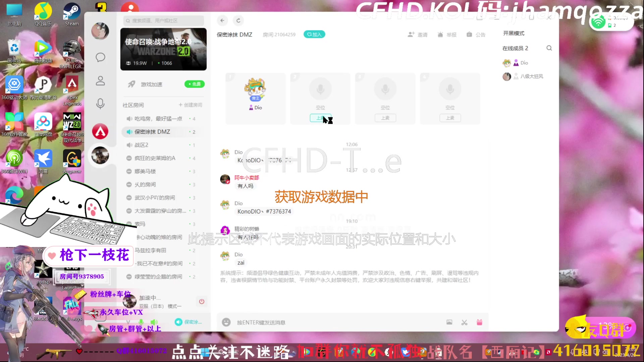
Task: Click green WiFi widget at top right
Action: pyautogui.click(x=598, y=22)
